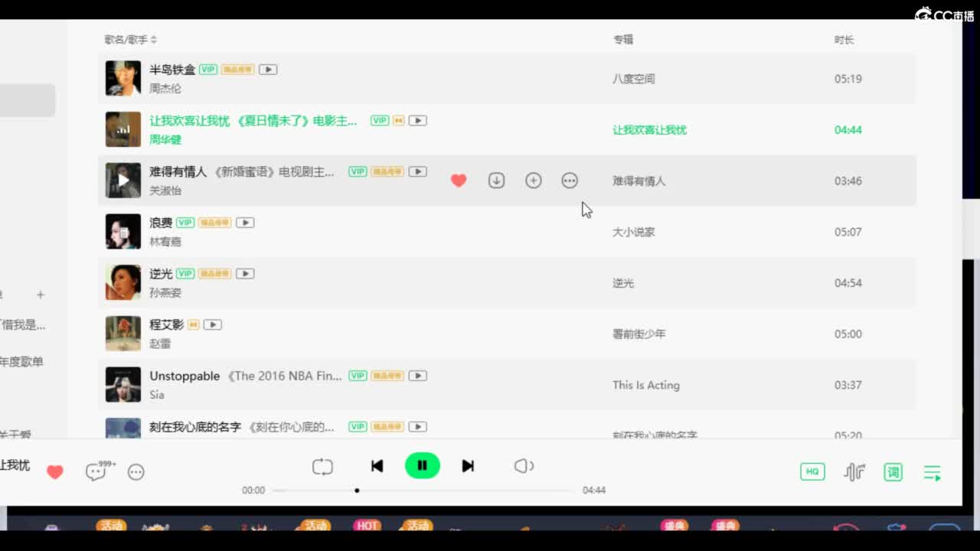Viewport: 980px width, 551px height.
Task: Open the album 署前街少年
Action: [639, 334]
